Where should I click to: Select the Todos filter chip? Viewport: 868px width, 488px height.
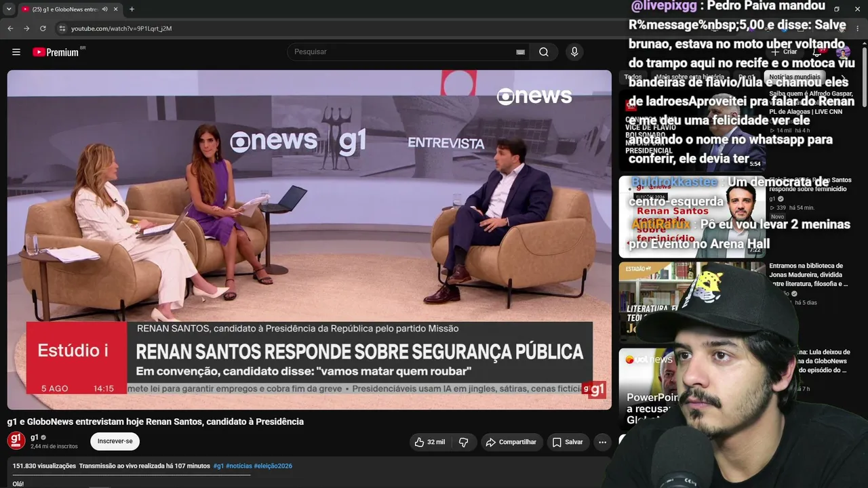tap(633, 77)
